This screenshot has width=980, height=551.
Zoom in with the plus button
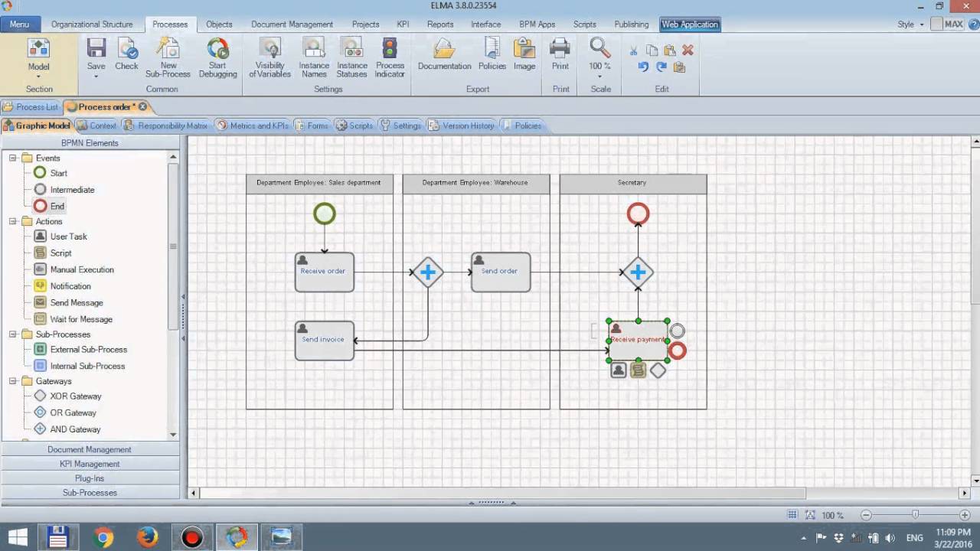(x=964, y=515)
